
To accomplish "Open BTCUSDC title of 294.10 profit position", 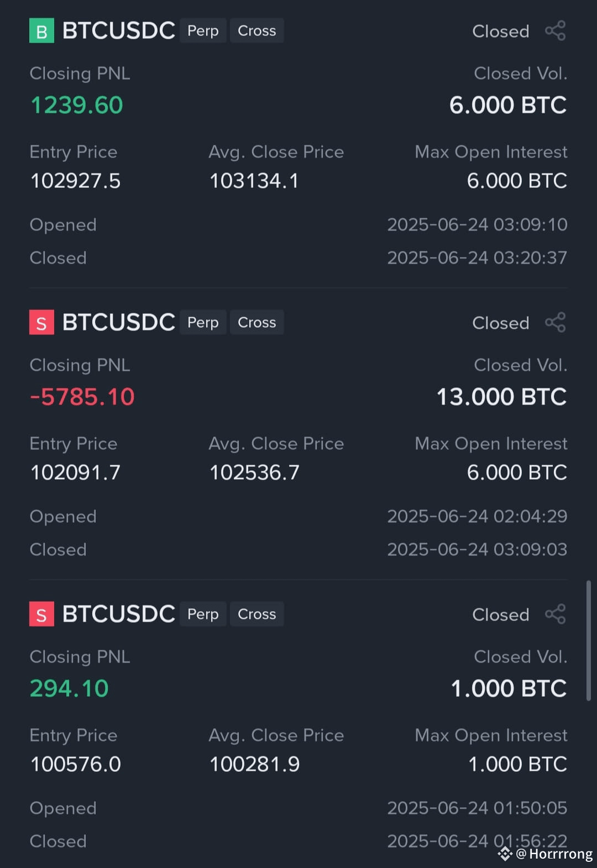I will pos(119,614).
